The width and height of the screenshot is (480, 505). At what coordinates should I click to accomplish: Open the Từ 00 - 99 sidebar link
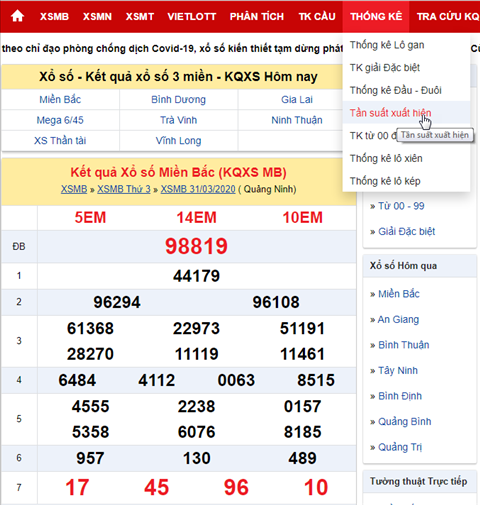tap(401, 206)
